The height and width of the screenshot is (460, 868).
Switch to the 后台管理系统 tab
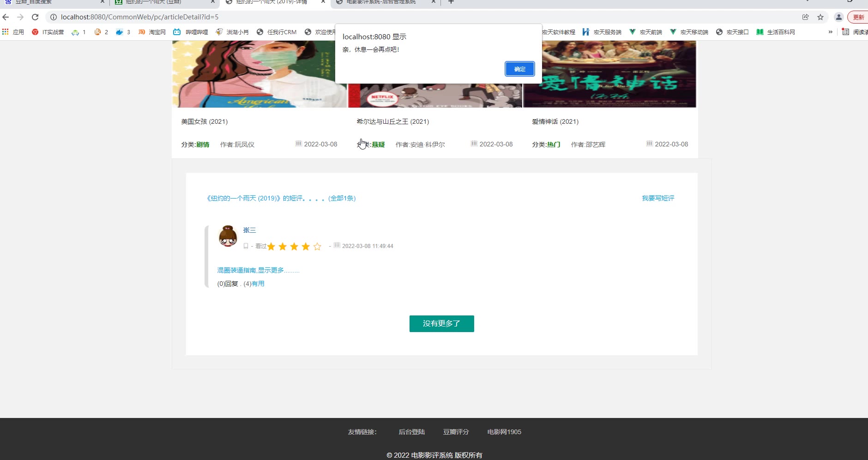(x=386, y=2)
